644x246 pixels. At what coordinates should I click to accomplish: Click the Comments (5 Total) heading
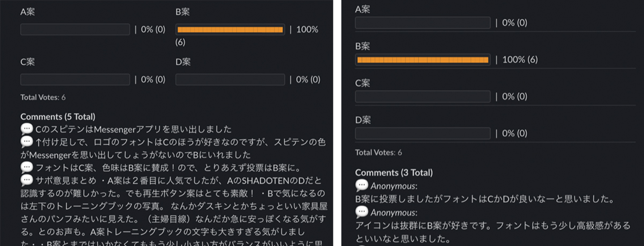58,117
